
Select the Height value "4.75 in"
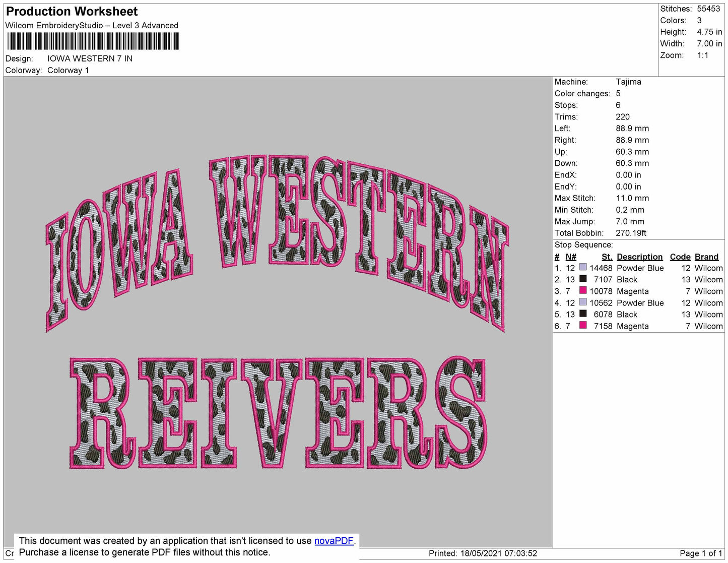click(x=710, y=32)
